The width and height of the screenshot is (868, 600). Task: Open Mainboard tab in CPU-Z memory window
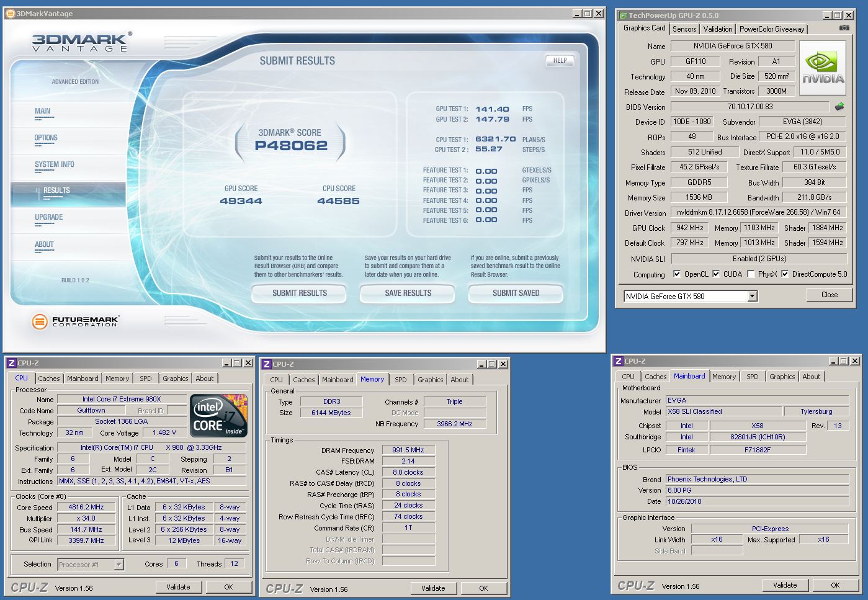click(338, 380)
